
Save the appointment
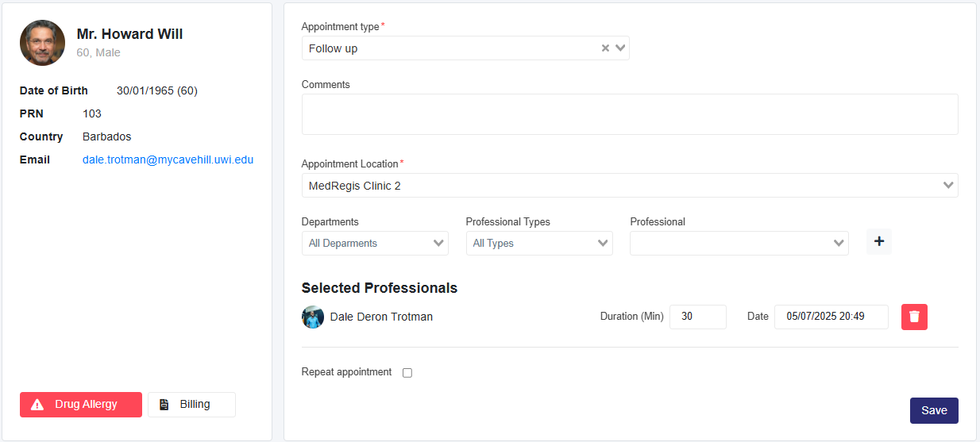click(934, 410)
